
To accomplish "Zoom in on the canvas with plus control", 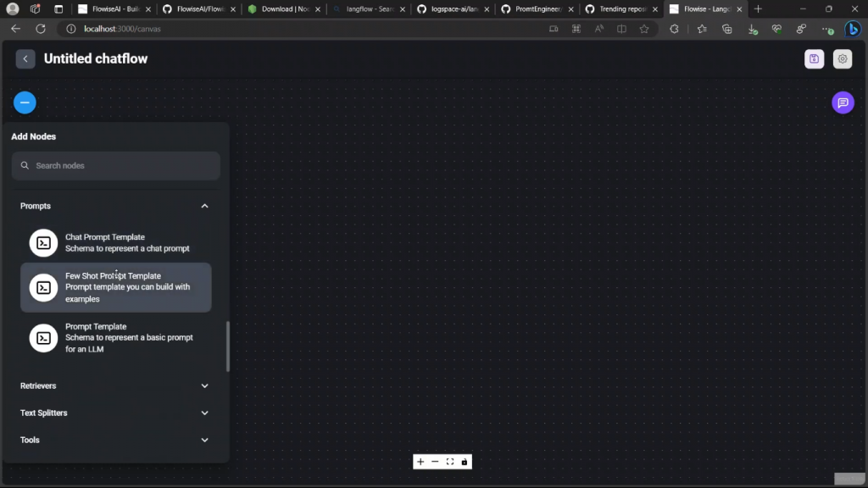I will pos(420,462).
